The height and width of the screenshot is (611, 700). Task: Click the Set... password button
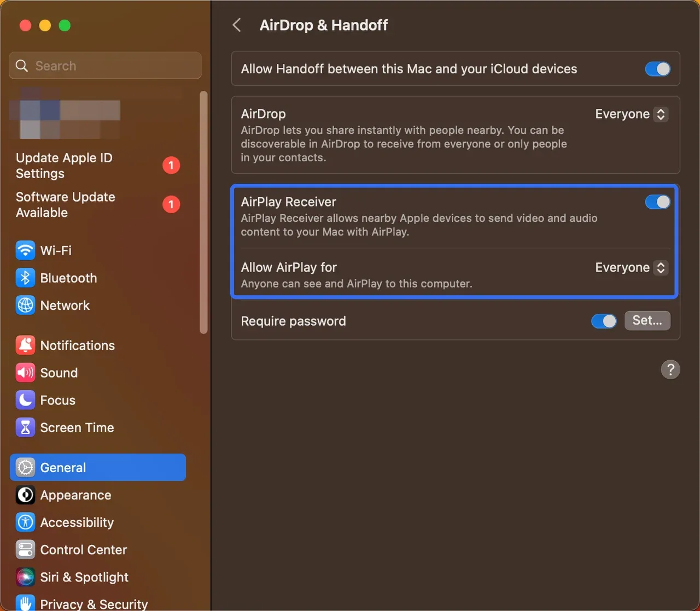tap(647, 321)
